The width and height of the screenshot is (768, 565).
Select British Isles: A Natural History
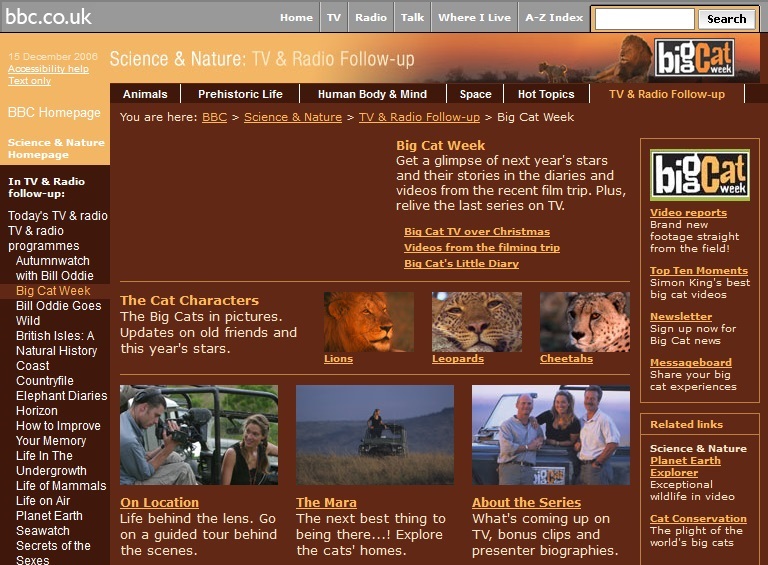56,343
